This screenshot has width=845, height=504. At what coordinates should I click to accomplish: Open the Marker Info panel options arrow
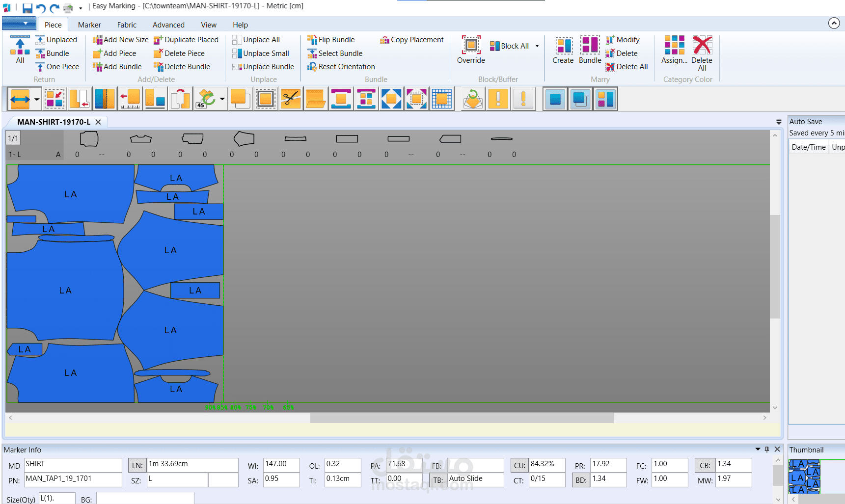(758, 449)
